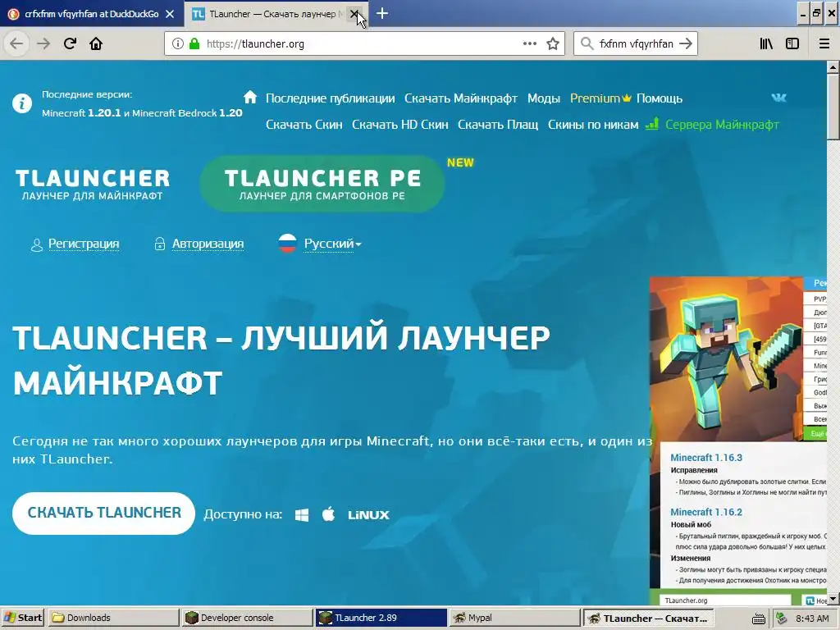This screenshot has width=840, height=630.
Task: Click the Регистрация link
Action: pyautogui.click(x=84, y=244)
